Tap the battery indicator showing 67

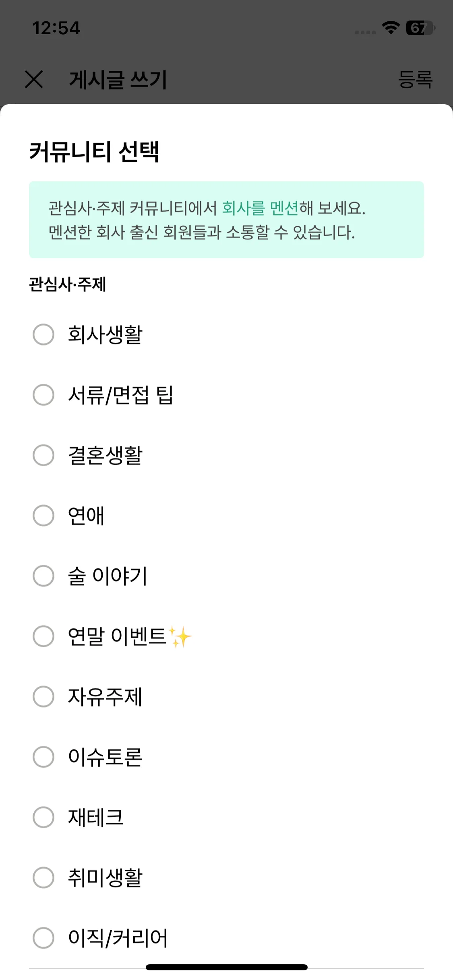(x=420, y=28)
